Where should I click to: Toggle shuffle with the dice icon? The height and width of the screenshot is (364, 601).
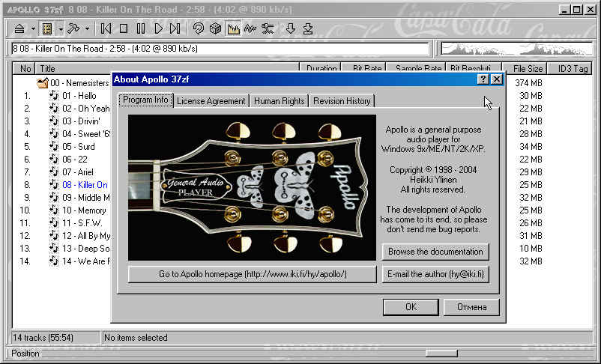click(x=215, y=28)
